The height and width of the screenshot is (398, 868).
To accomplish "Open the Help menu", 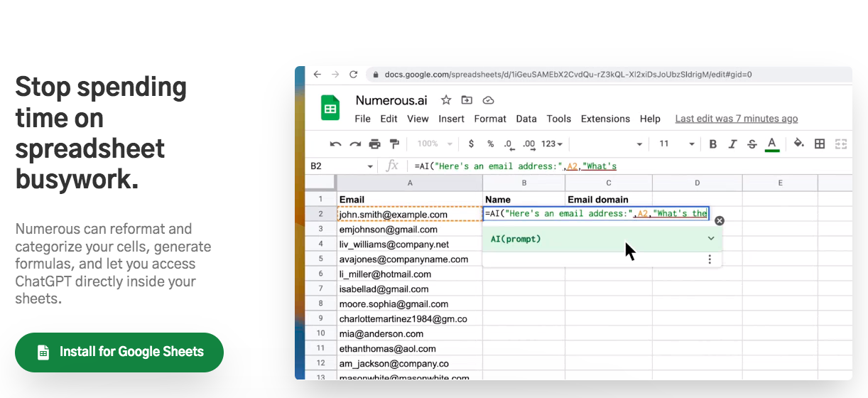I will click(x=650, y=119).
